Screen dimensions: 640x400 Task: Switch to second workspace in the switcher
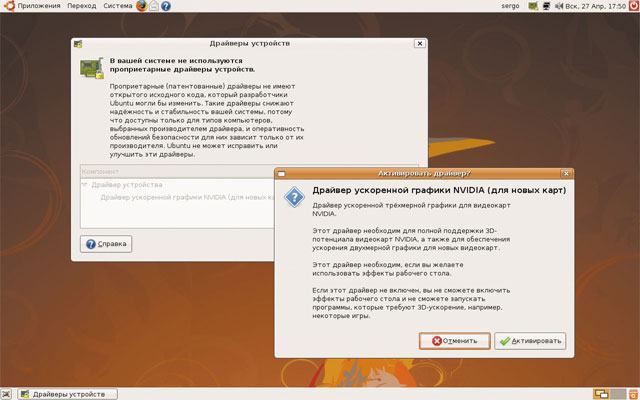[618, 394]
